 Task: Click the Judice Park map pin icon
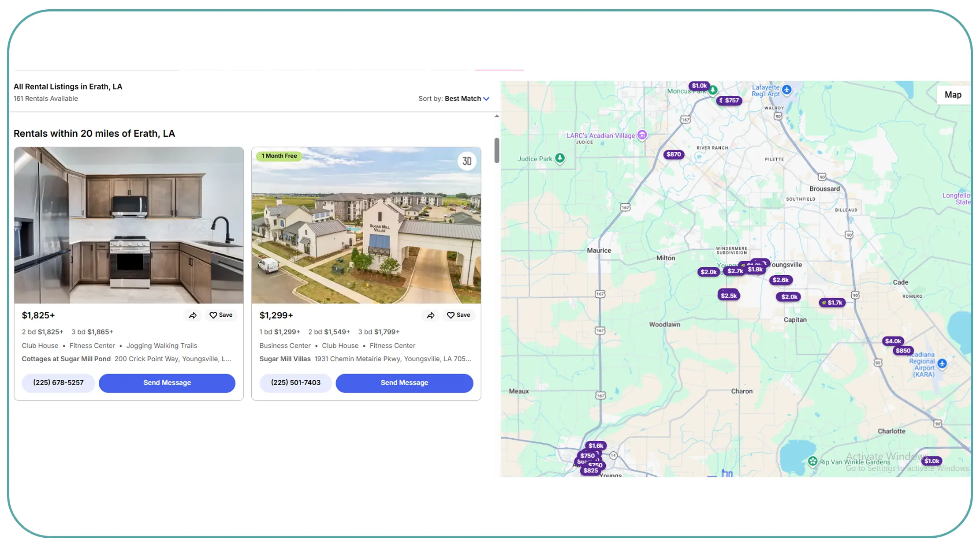560,158
